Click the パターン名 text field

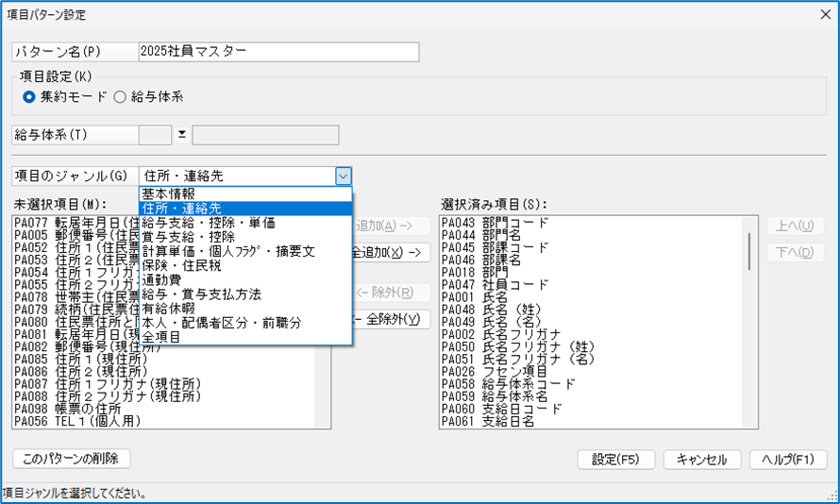277,52
